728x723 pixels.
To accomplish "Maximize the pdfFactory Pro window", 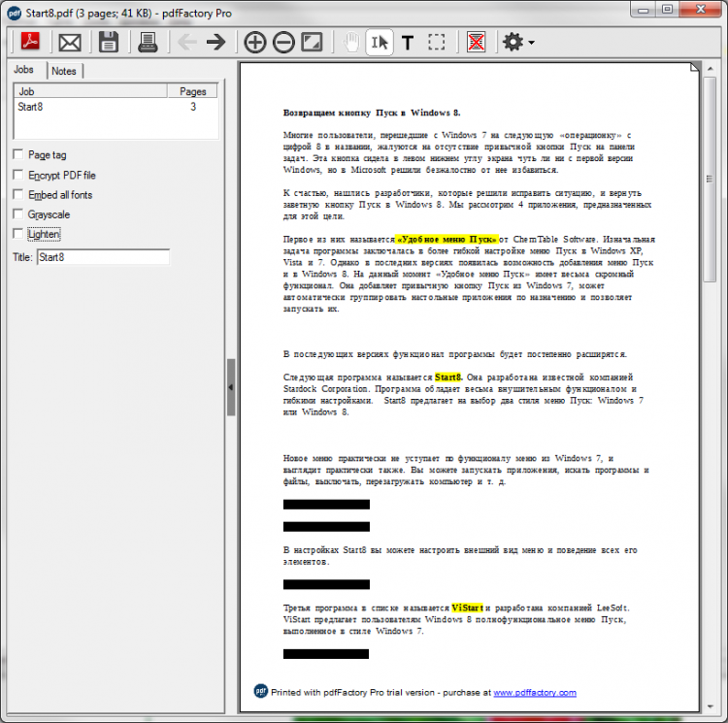I will tap(667, 10).
